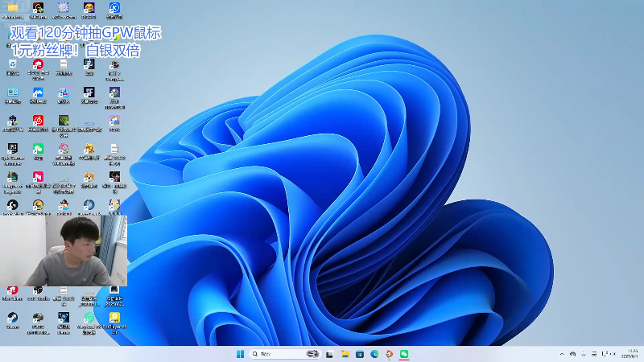Open the Administrator folder on desktop
The width and height of the screenshot is (644, 362).
coord(13,10)
